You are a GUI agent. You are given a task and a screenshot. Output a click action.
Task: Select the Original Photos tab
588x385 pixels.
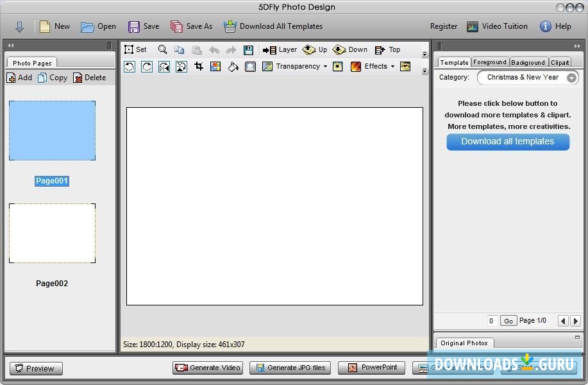click(x=464, y=343)
